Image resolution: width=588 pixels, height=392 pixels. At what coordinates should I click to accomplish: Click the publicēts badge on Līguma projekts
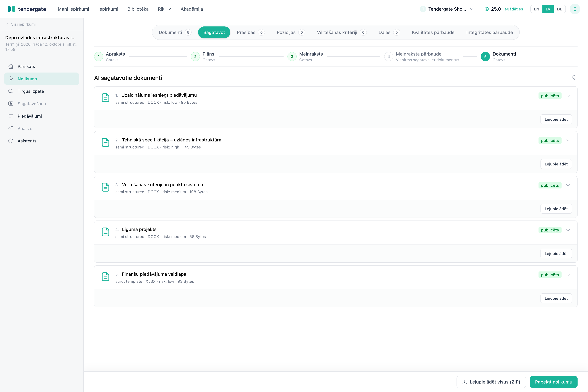click(x=550, y=230)
